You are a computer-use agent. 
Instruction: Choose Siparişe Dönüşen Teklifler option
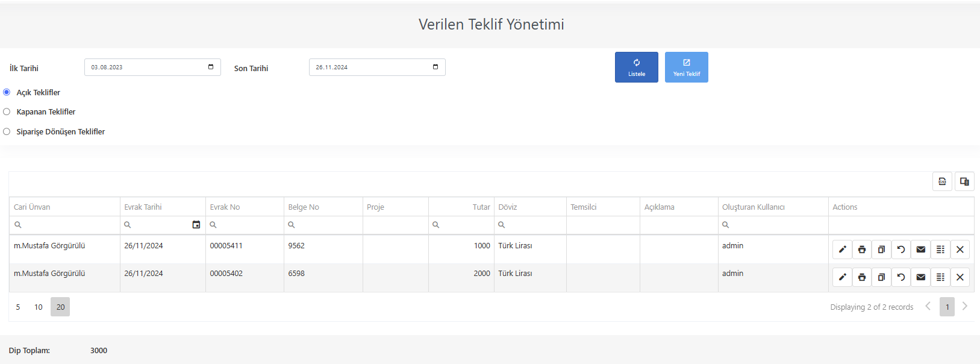point(7,131)
